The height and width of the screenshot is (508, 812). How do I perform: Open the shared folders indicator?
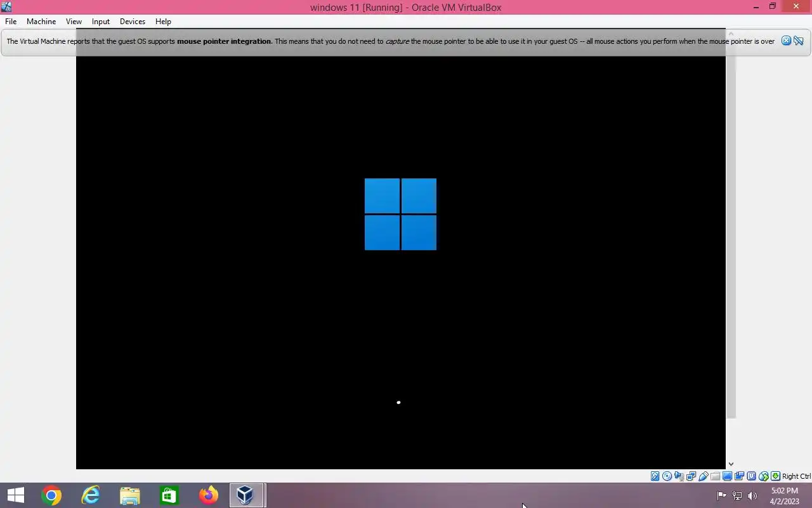[x=716, y=476]
